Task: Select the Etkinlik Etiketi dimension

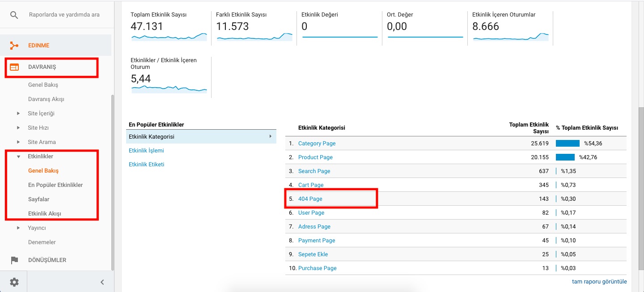Action: coord(146,165)
